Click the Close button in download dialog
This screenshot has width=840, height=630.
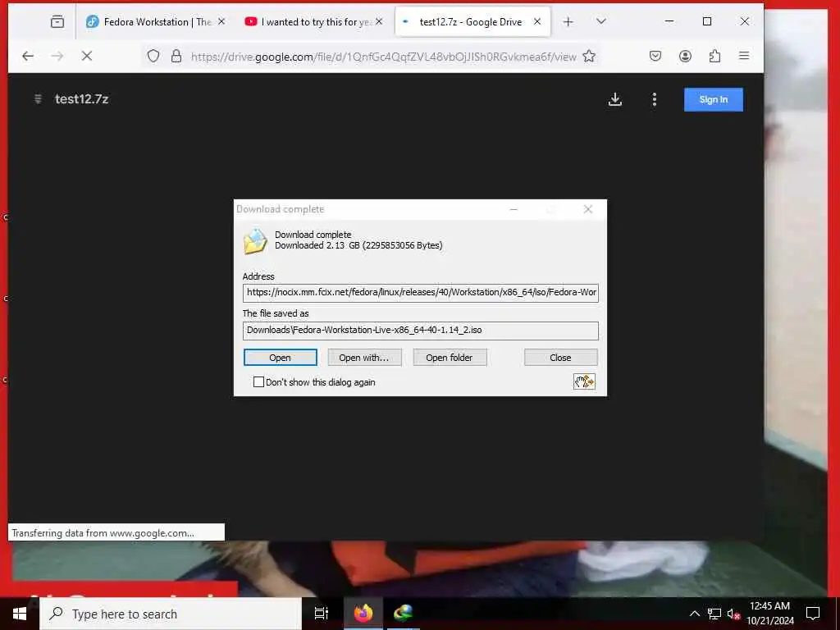tap(561, 358)
